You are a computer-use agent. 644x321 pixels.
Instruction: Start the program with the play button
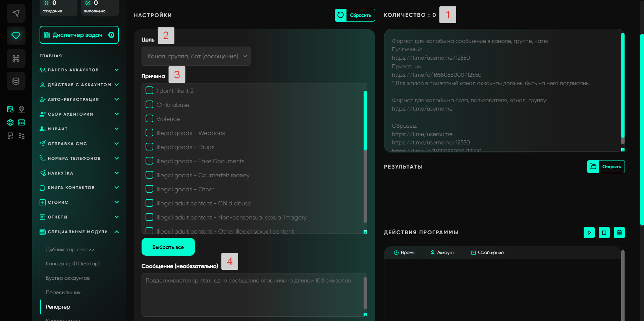589,233
